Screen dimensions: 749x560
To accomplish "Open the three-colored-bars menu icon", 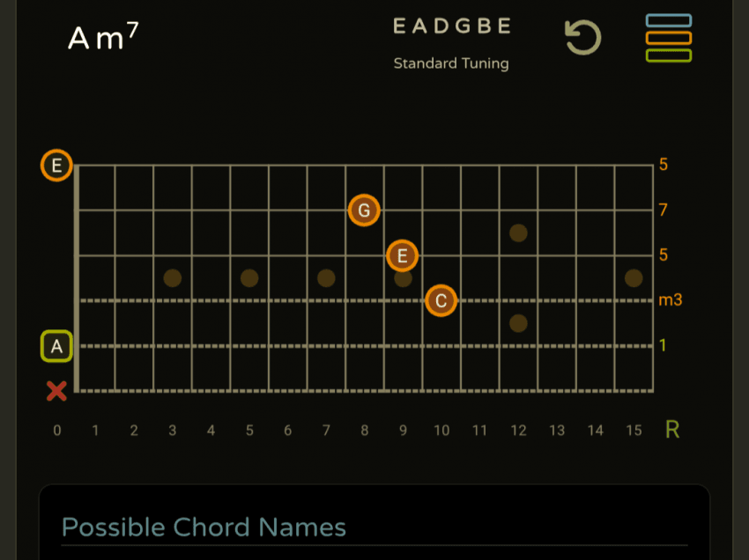I will (668, 38).
